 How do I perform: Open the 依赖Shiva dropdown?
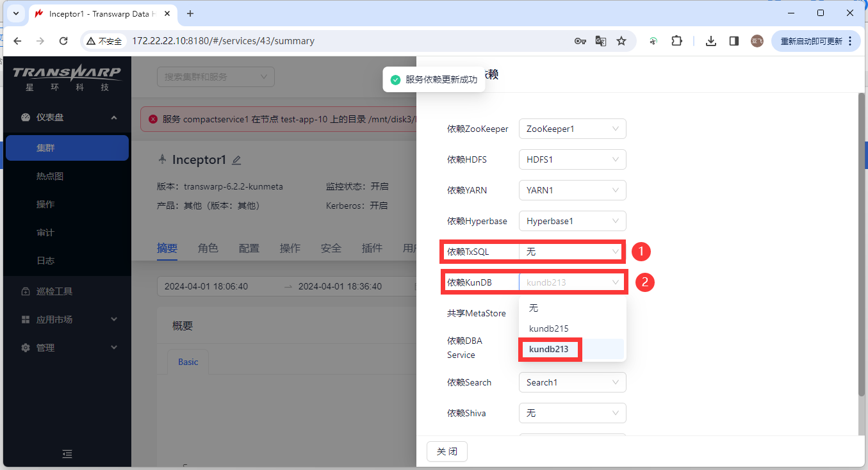coord(572,413)
